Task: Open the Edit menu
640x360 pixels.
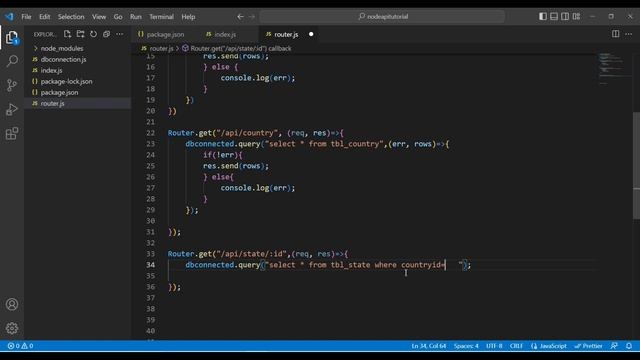Action: [x=44, y=17]
